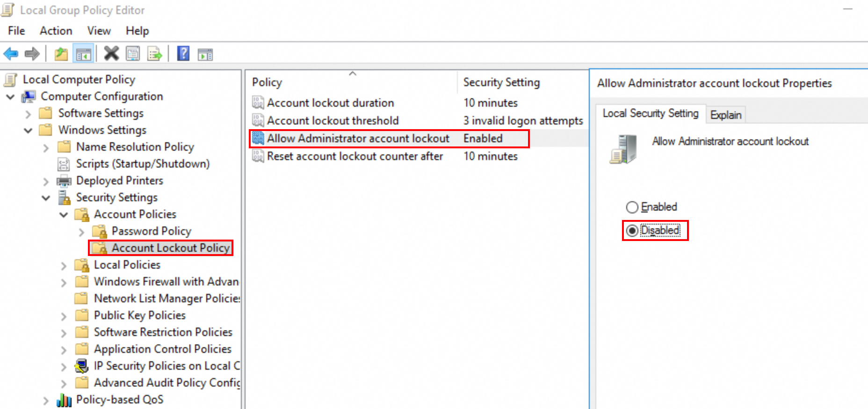Click the Forward arrow toolbar icon

pos(32,54)
